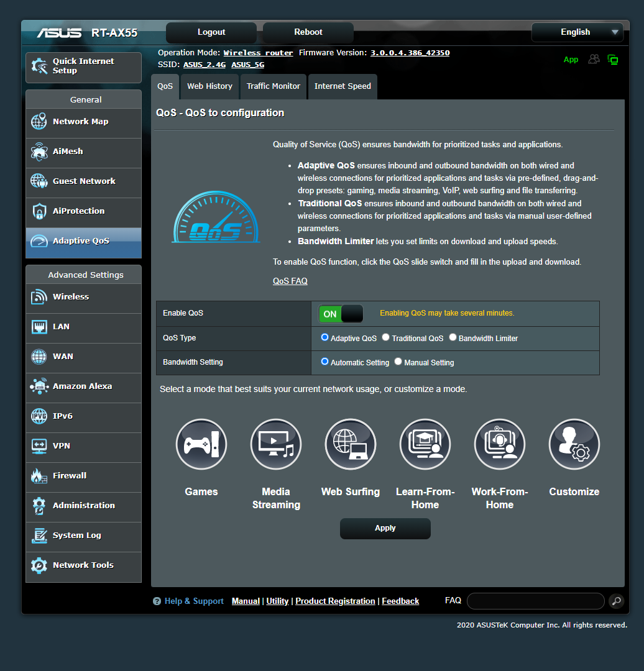Viewport: 644px width, 671px height.
Task: Click the ASUS logo in header
Action: coord(59,33)
